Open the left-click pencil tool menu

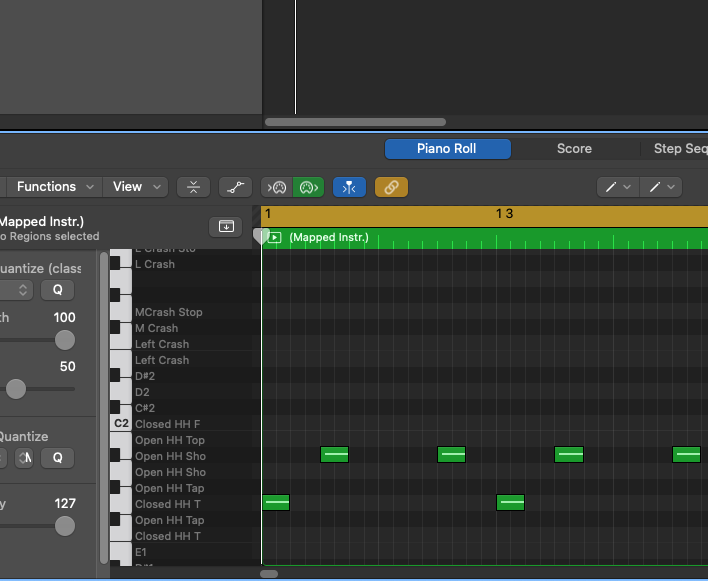coord(618,187)
